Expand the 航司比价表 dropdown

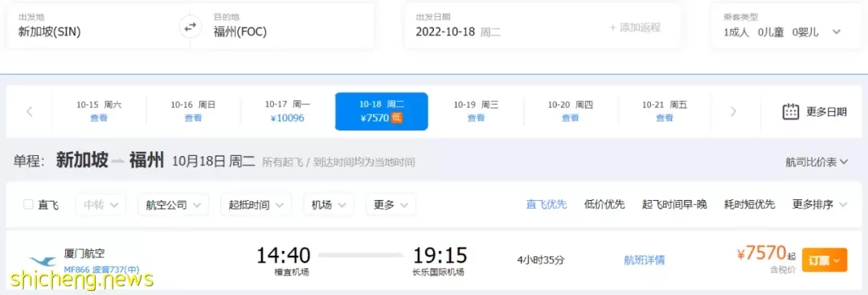(817, 162)
